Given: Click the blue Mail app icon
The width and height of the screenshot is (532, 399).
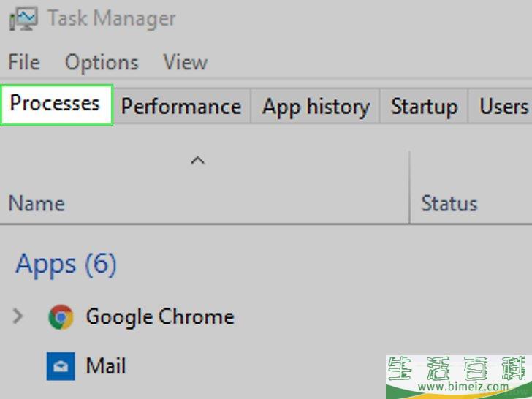Looking at the screenshot, I should tap(61, 366).
